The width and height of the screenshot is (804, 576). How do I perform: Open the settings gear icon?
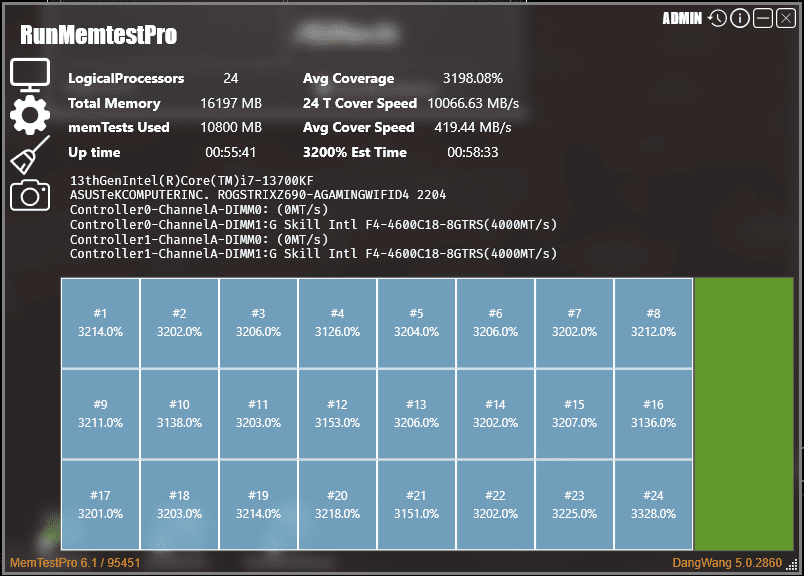point(30,115)
